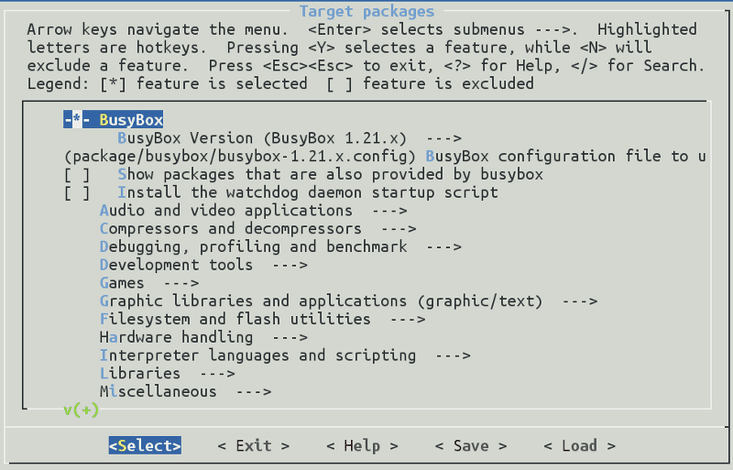This screenshot has height=470, width=733.
Task: Open the Games submenu
Action: 148,283
